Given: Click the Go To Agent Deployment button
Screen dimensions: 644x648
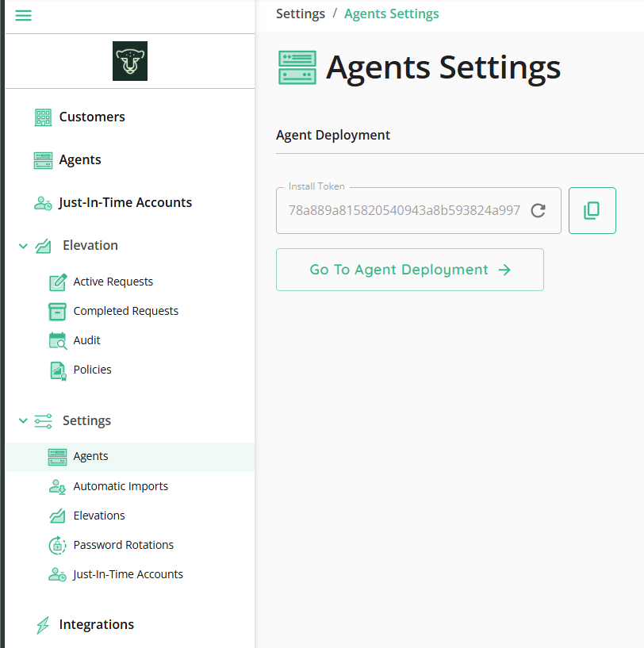Looking at the screenshot, I should (x=409, y=270).
